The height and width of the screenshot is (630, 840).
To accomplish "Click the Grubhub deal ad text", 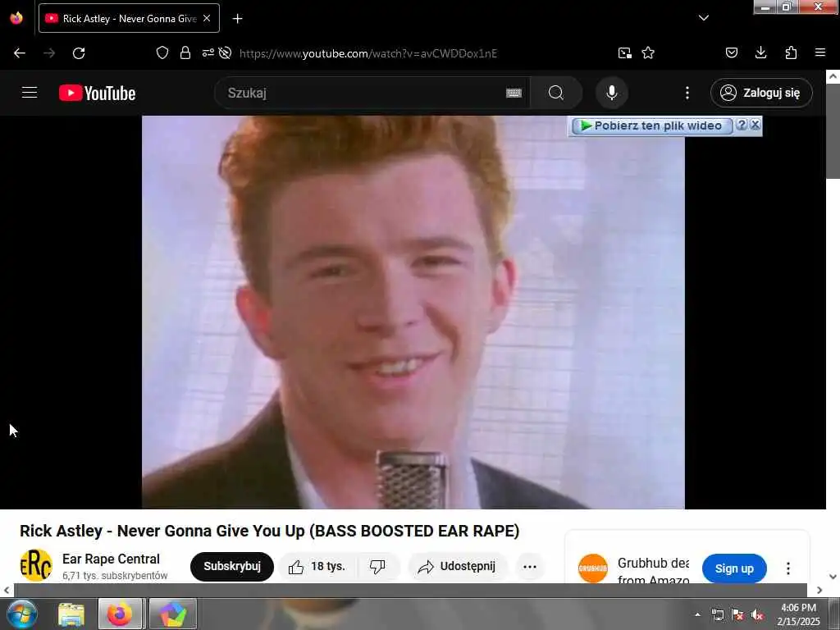I will point(654,571).
